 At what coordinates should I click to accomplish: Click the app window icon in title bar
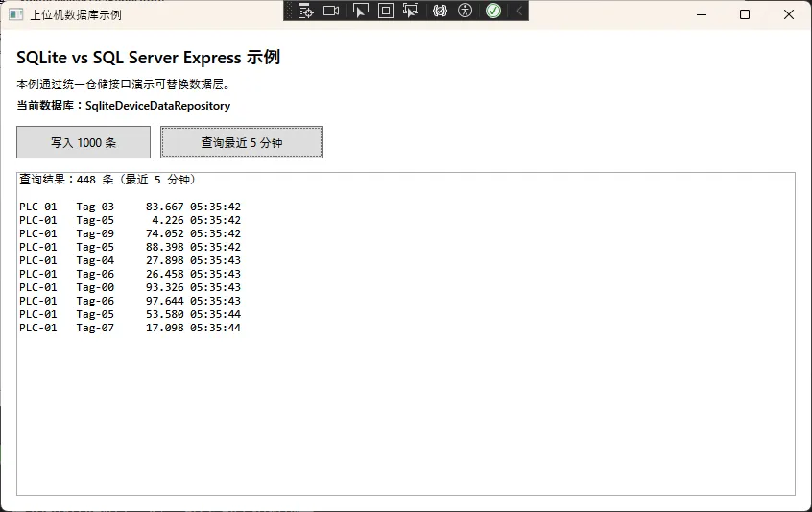tap(16, 14)
